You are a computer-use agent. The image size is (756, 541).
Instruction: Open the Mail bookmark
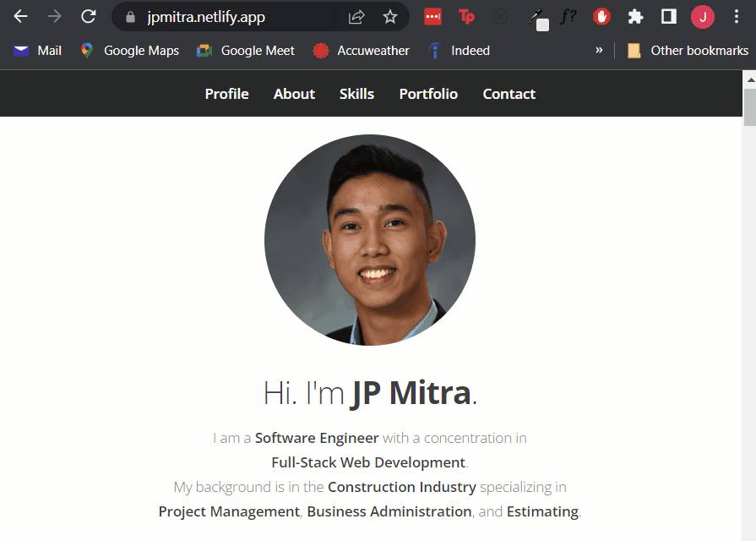click(38, 51)
